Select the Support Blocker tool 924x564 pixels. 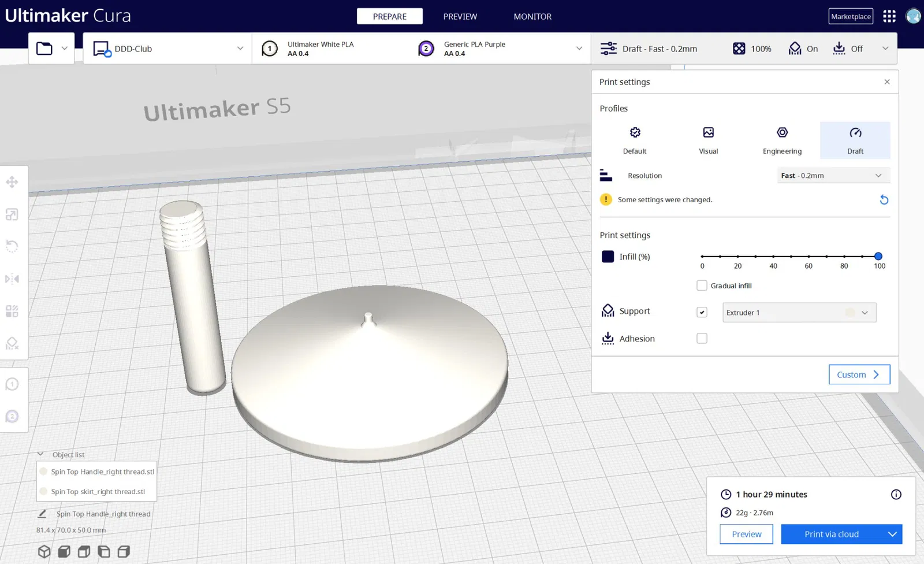click(12, 344)
